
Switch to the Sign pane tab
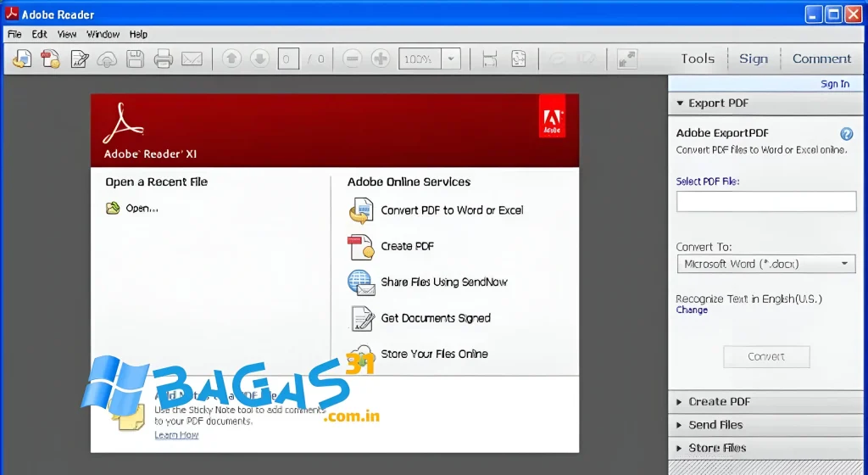click(x=754, y=59)
